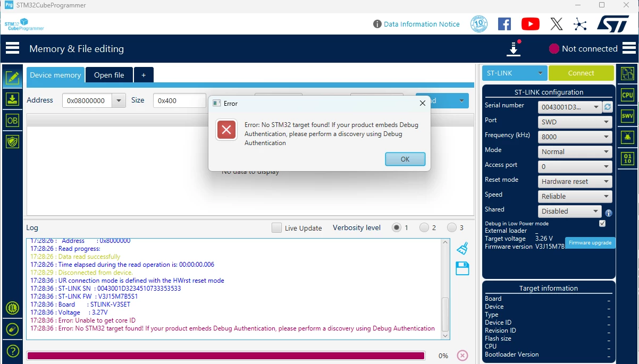Click the top-right panel toggle icon

click(x=628, y=73)
